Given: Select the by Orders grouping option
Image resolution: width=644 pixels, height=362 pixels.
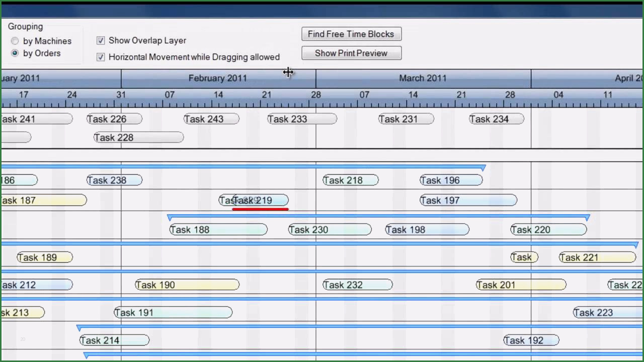Looking at the screenshot, I should click(15, 53).
